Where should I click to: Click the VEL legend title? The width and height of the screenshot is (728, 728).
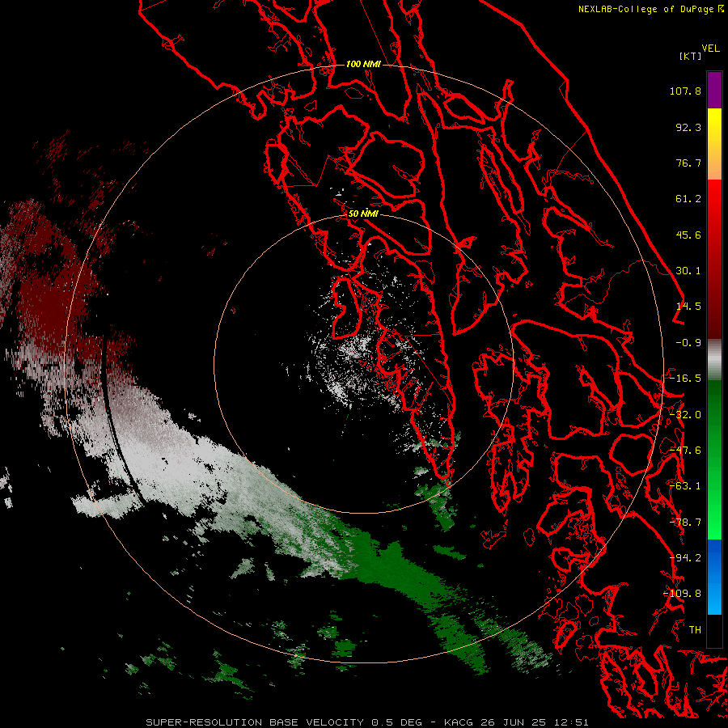click(x=710, y=49)
